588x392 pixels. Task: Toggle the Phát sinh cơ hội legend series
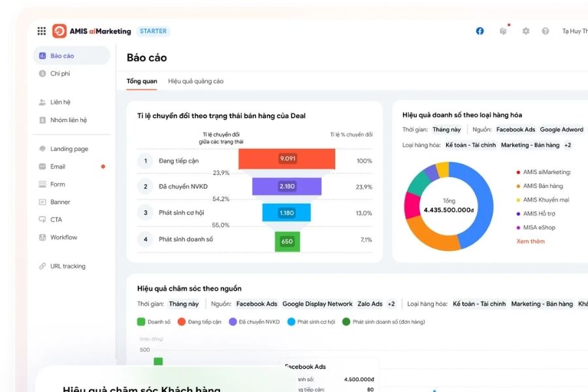[311, 322]
